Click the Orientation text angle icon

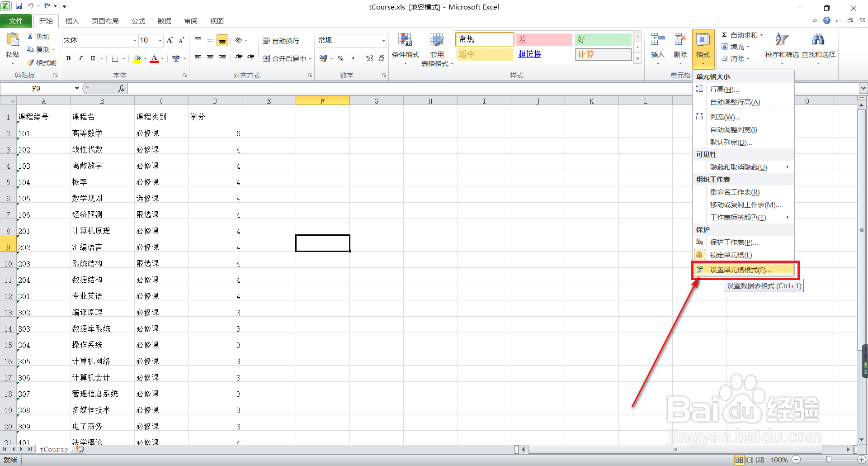pyautogui.click(x=239, y=40)
